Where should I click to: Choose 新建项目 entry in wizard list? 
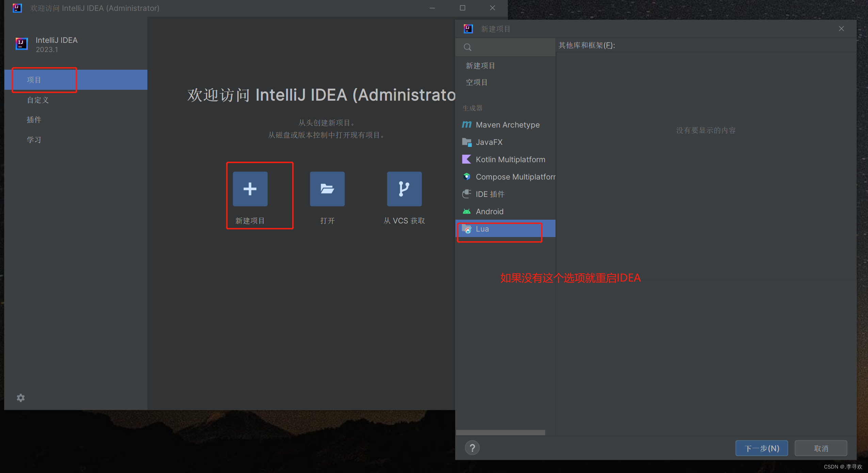[x=480, y=66]
